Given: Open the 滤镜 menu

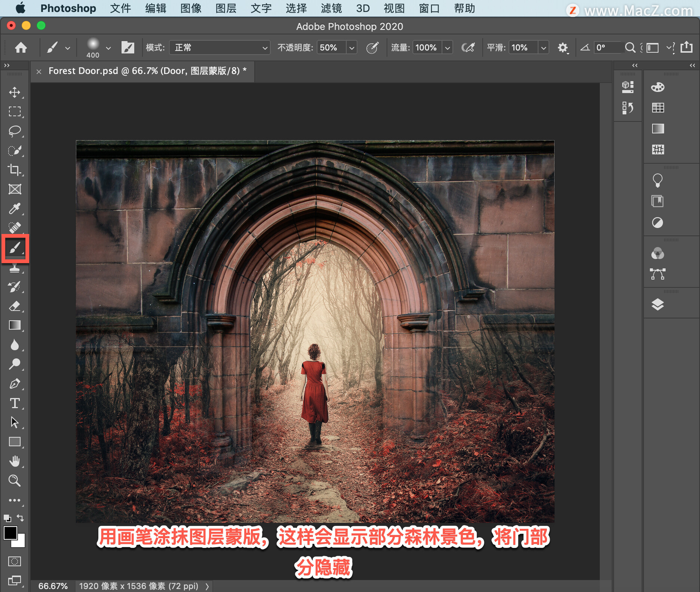Looking at the screenshot, I should [331, 8].
